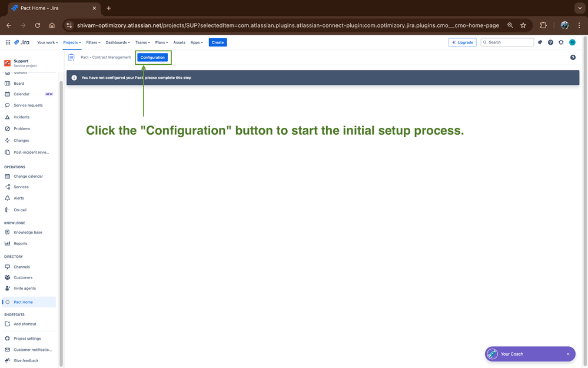This screenshot has width=588, height=368.
Task: Click the Pact - Contract Management icon
Action: coord(71,57)
